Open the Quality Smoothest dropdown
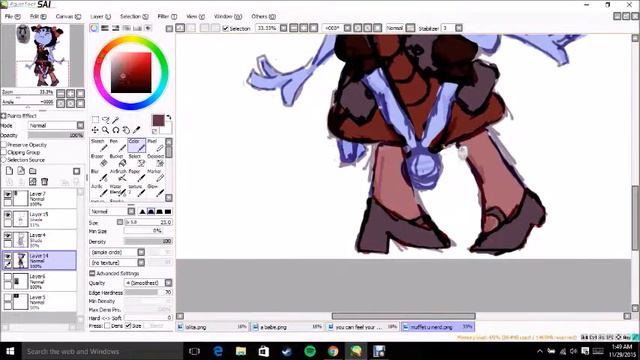640x360 pixels. 148,282
